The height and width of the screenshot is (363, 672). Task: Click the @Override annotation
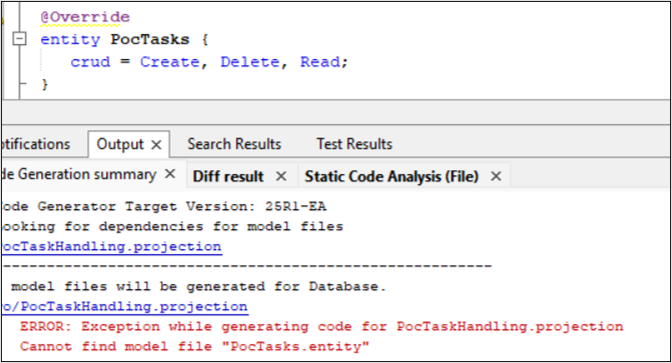tap(85, 17)
